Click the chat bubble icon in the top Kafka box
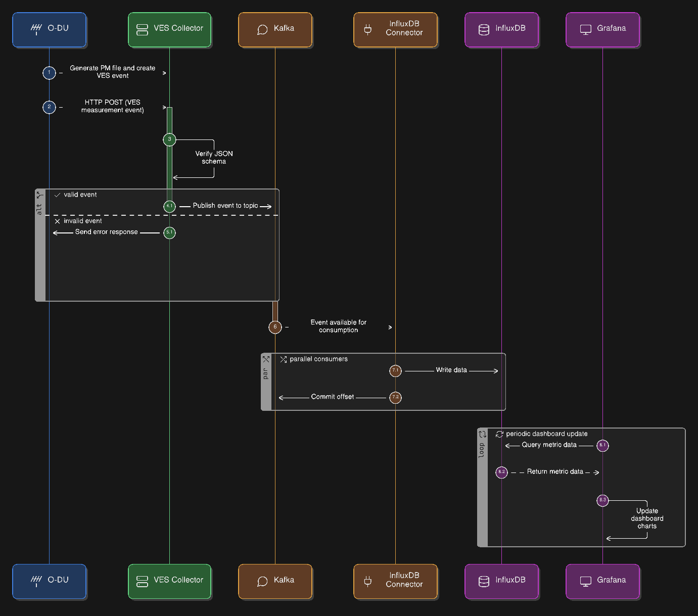The height and width of the screenshot is (616, 698). click(x=262, y=30)
